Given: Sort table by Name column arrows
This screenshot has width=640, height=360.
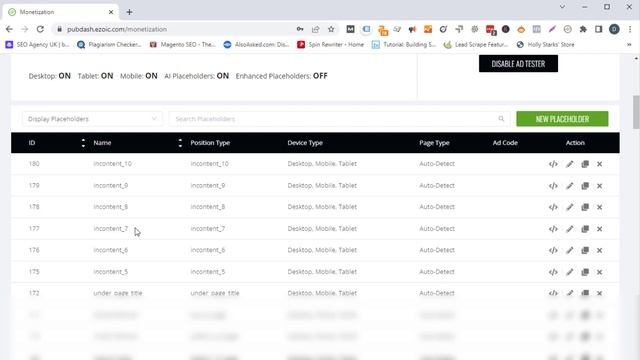Looking at the screenshot, I should (x=180, y=143).
